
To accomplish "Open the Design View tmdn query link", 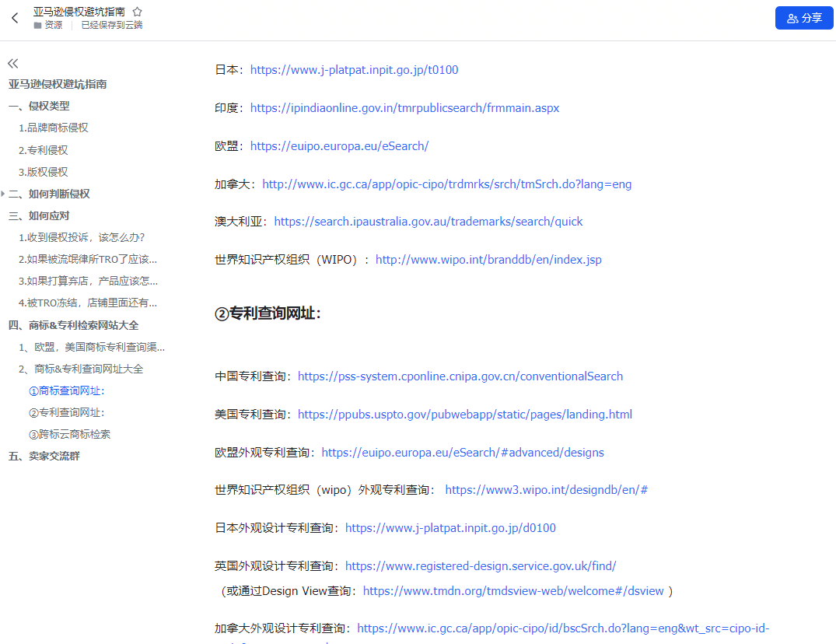I will [x=514, y=590].
